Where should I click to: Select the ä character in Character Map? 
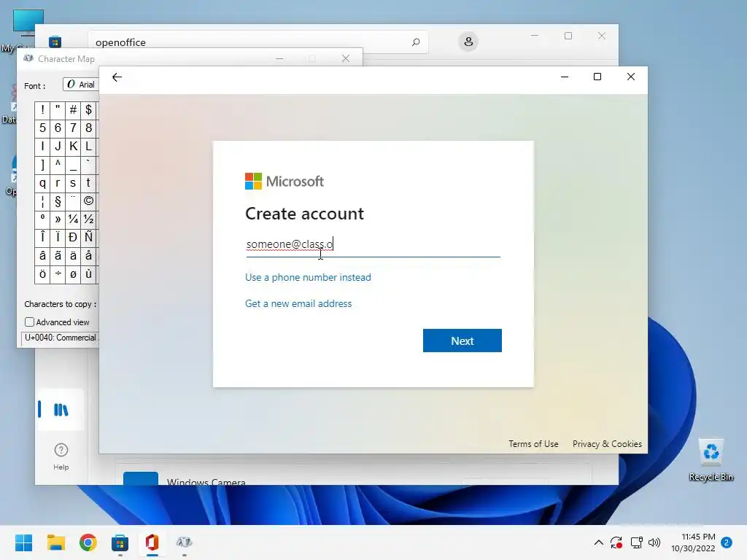click(x=73, y=256)
